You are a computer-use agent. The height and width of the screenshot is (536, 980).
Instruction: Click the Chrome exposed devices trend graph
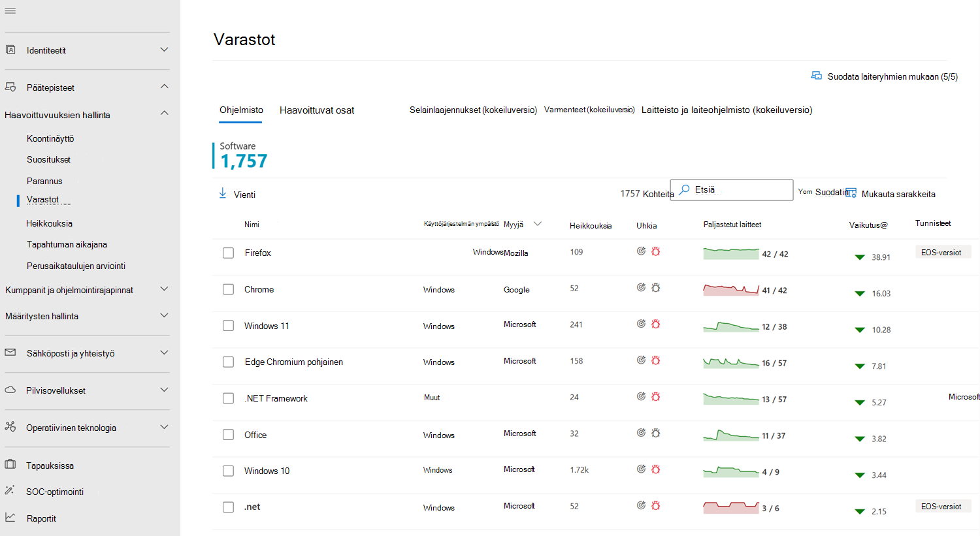coord(731,289)
